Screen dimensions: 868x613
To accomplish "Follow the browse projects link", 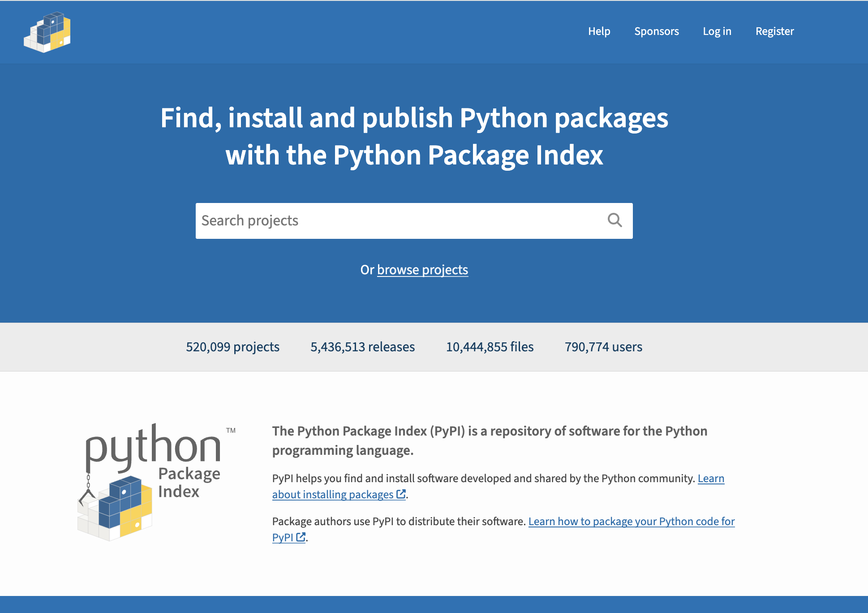I will pos(422,270).
